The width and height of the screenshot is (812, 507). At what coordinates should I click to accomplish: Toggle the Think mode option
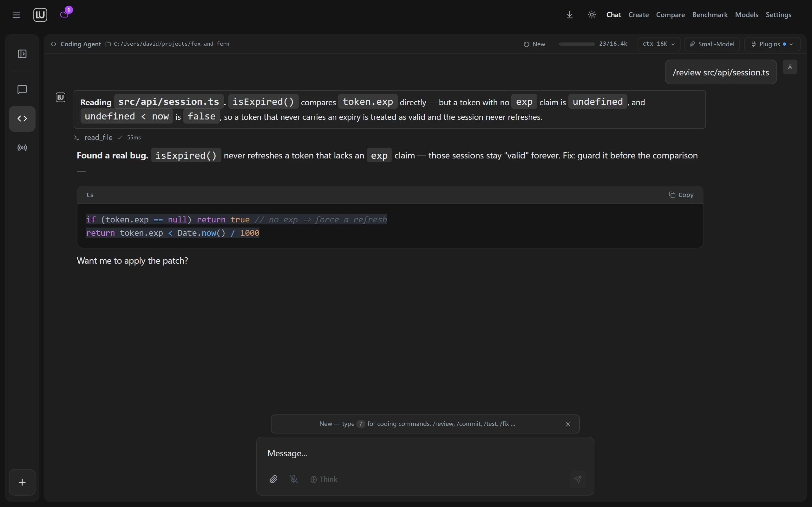coord(324,479)
